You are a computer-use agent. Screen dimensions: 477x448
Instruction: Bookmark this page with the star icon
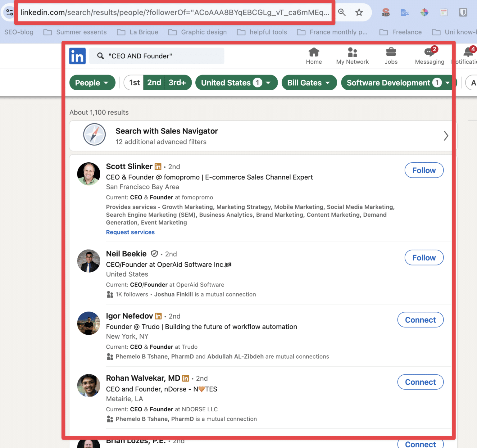359,12
